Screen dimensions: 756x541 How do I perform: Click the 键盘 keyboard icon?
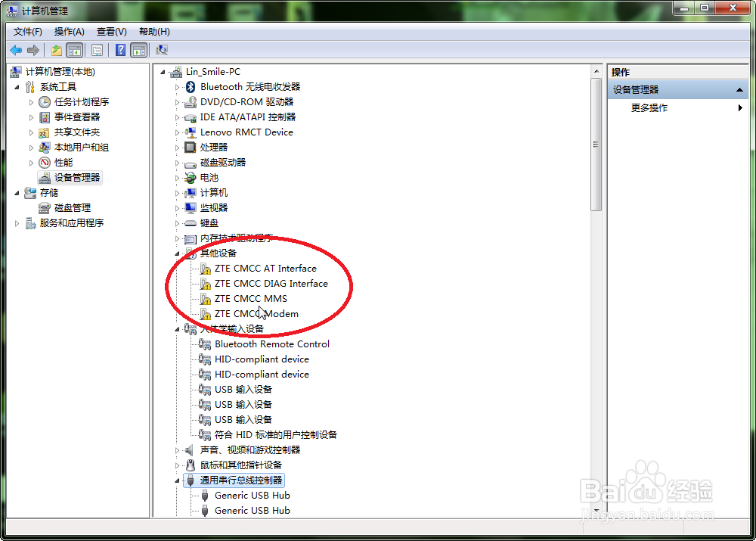pyautogui.click(x=191, y=223)
